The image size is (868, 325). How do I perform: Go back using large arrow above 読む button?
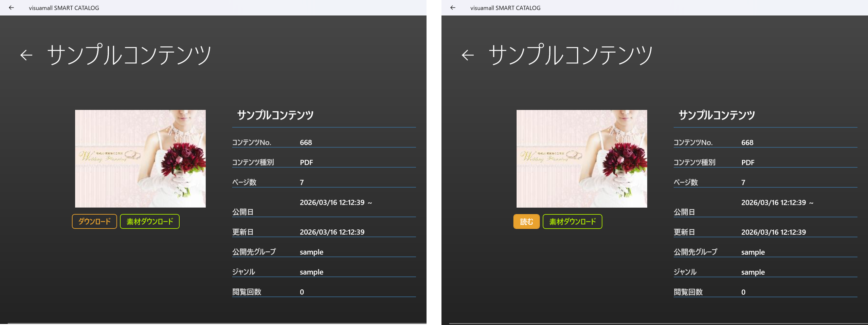click(x=468, y=55)
